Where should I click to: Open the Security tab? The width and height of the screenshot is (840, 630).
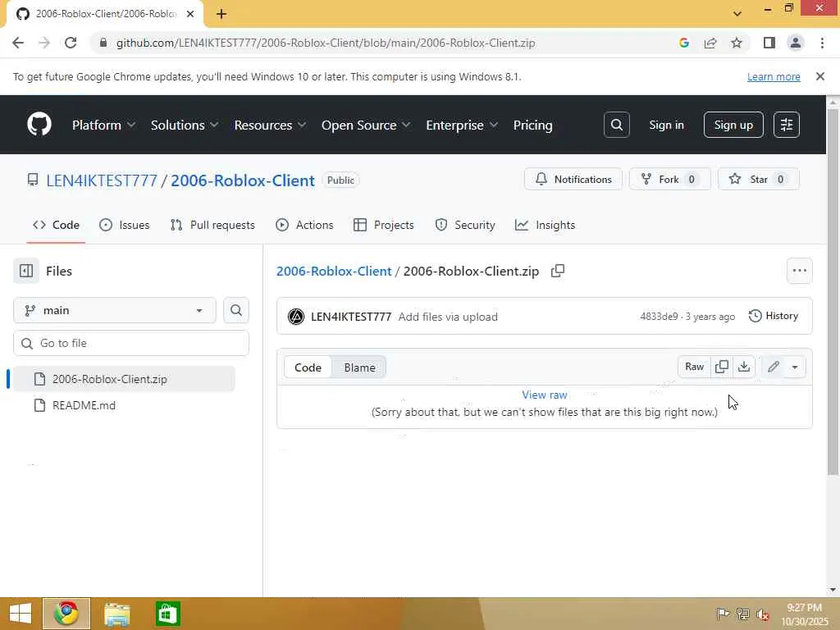point(465,225)
